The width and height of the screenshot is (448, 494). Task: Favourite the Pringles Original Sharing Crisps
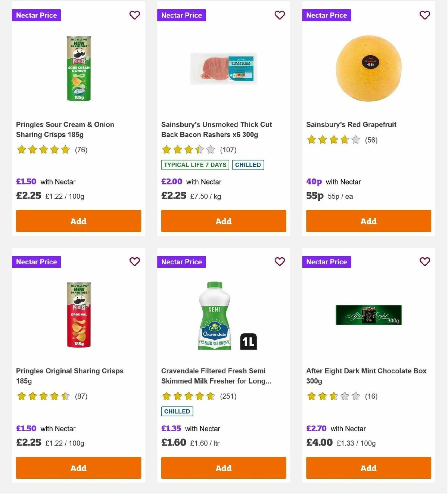(134, 262)
